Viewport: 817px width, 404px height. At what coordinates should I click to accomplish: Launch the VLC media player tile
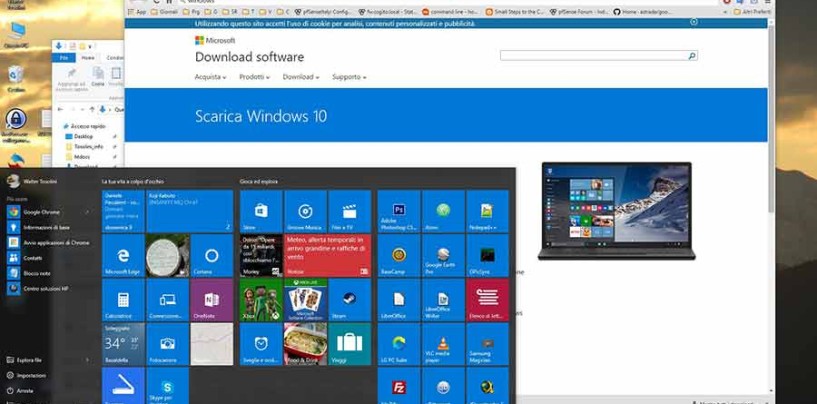tap(443, 344)
